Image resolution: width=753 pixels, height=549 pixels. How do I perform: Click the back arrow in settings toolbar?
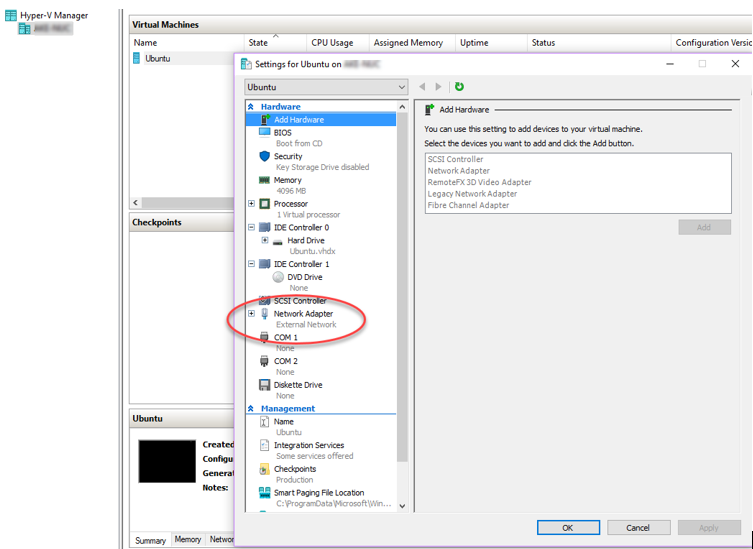tap(422, 86)
